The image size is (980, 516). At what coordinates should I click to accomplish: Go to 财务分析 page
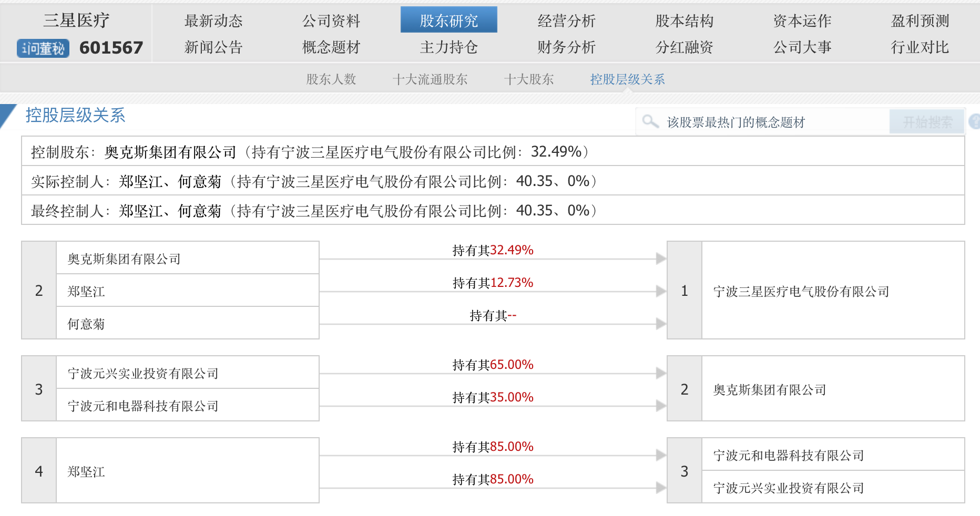pyautogui.click(x=566, y=47)
